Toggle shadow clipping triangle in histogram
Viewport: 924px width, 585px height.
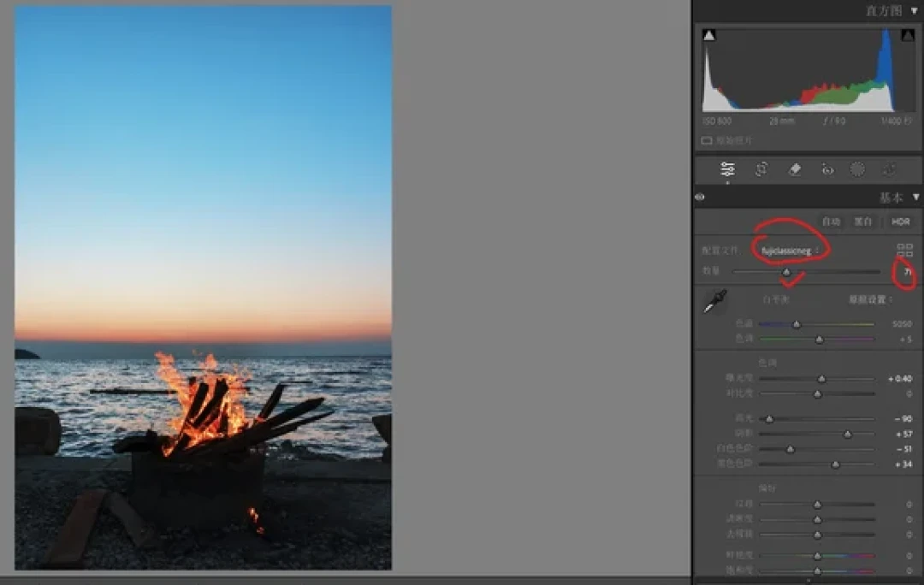click(x=709, y=35)
